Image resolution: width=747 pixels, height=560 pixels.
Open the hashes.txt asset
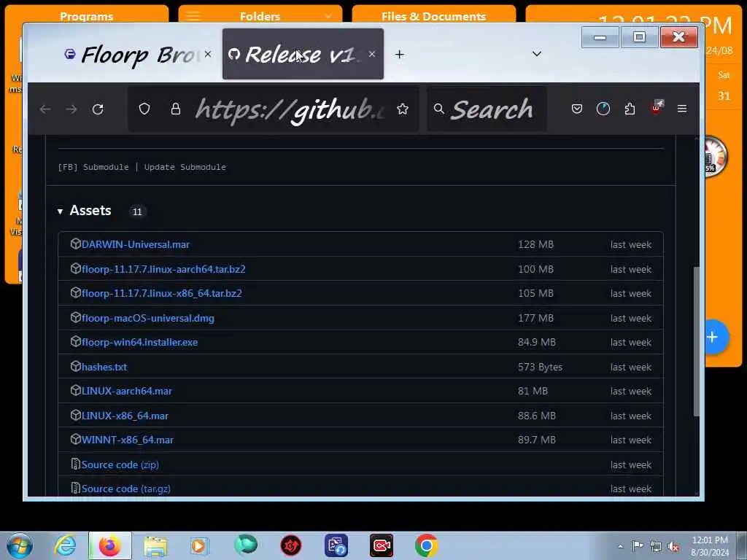(104, 367)
